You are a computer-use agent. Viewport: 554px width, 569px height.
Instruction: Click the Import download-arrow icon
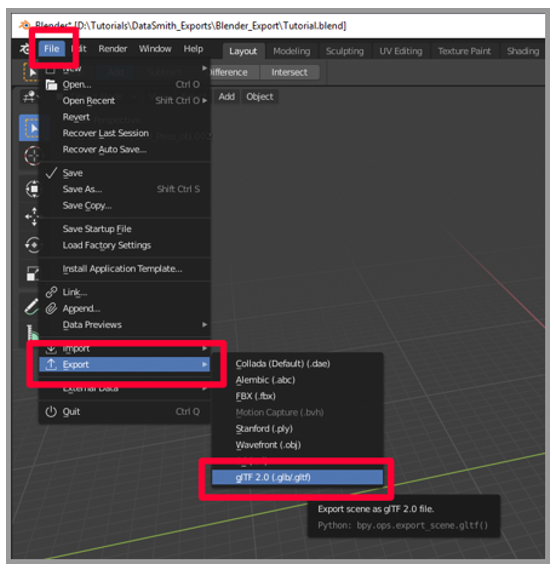(51, 349)
